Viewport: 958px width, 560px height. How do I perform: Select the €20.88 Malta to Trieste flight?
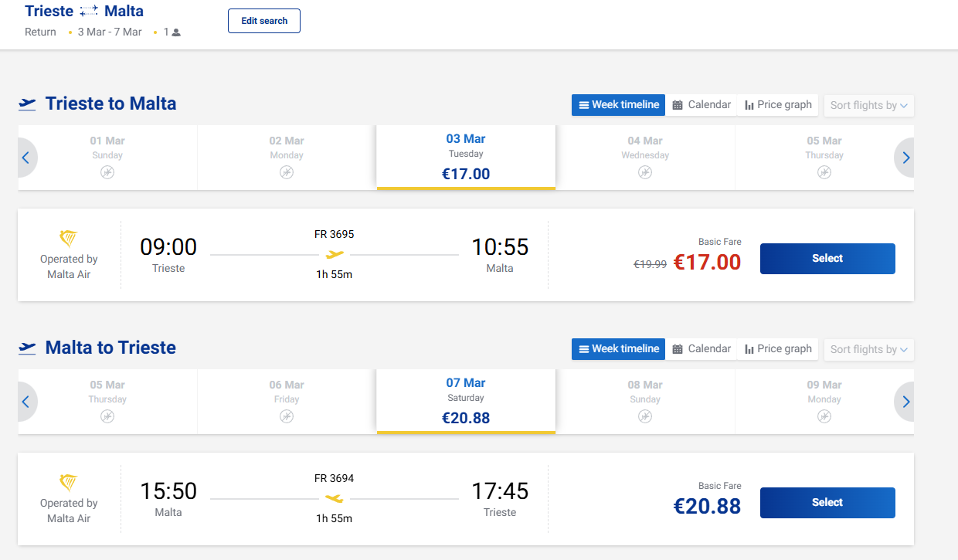(827, 503)
